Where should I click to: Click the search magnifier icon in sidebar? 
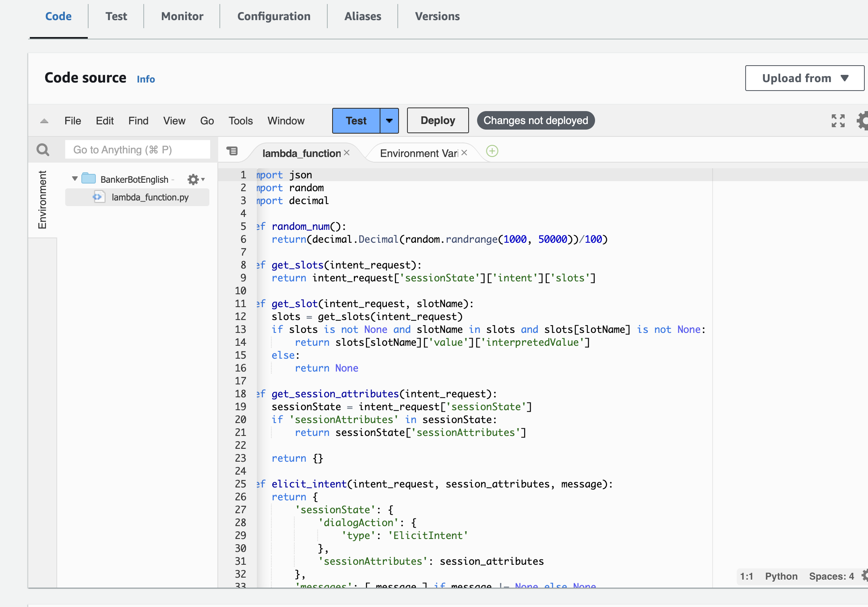[43, 150]
